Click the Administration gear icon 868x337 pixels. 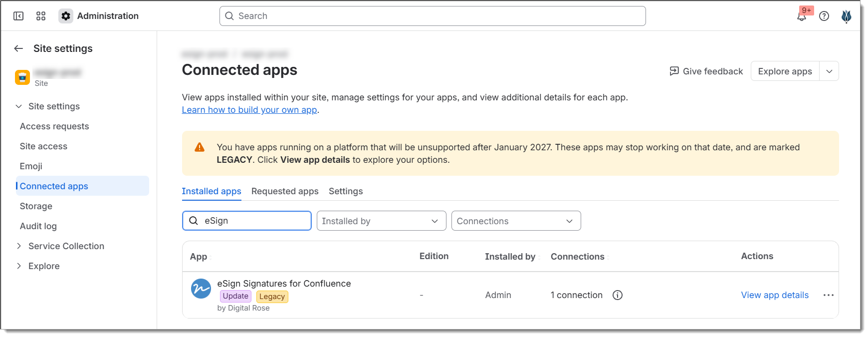coord(66,16)
